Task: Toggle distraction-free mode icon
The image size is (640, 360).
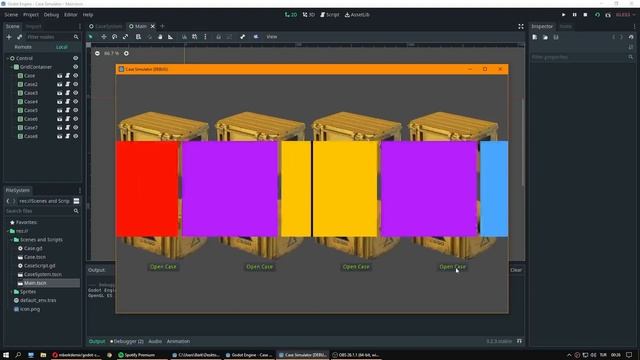Action: pyautogui.click(x=521, y=27)
